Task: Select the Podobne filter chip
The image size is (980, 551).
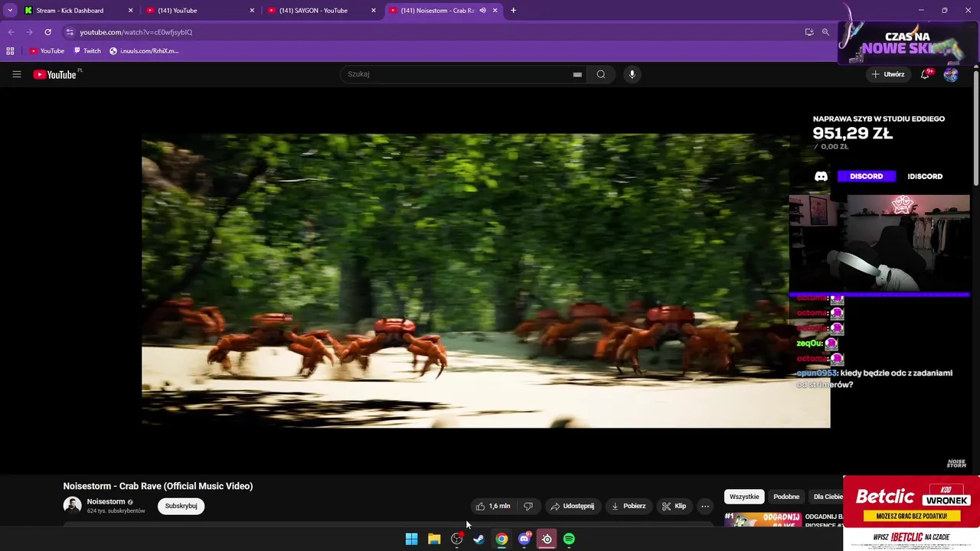Action: pos(786,497)
